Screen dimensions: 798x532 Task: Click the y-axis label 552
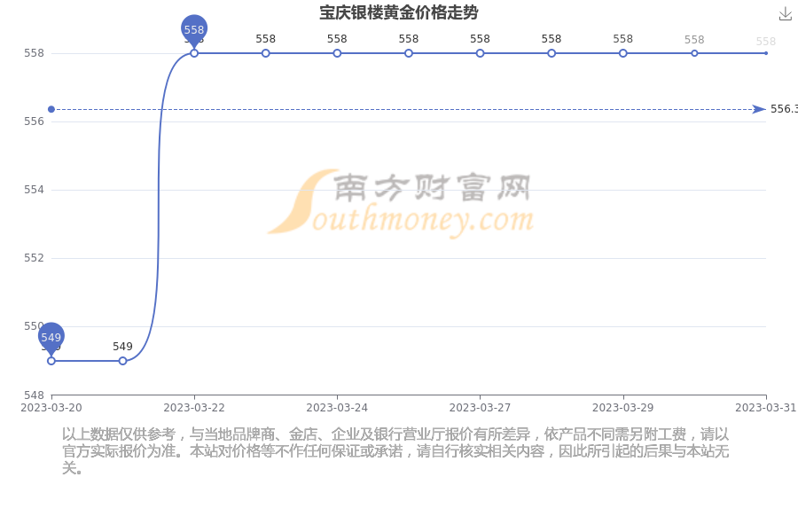34,258
